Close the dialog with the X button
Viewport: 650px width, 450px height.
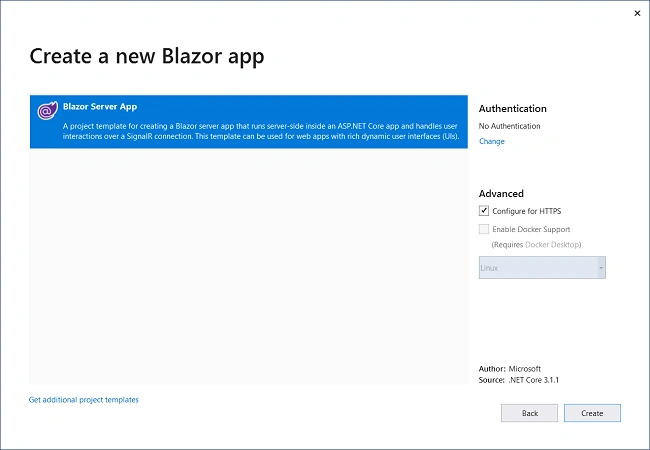(637, 13)
